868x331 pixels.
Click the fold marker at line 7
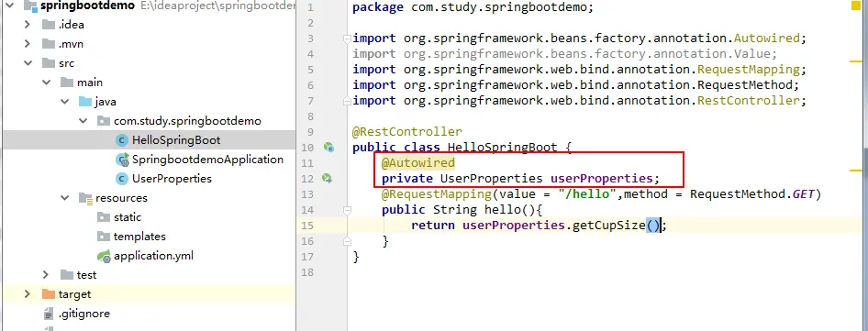pos(347,101)
